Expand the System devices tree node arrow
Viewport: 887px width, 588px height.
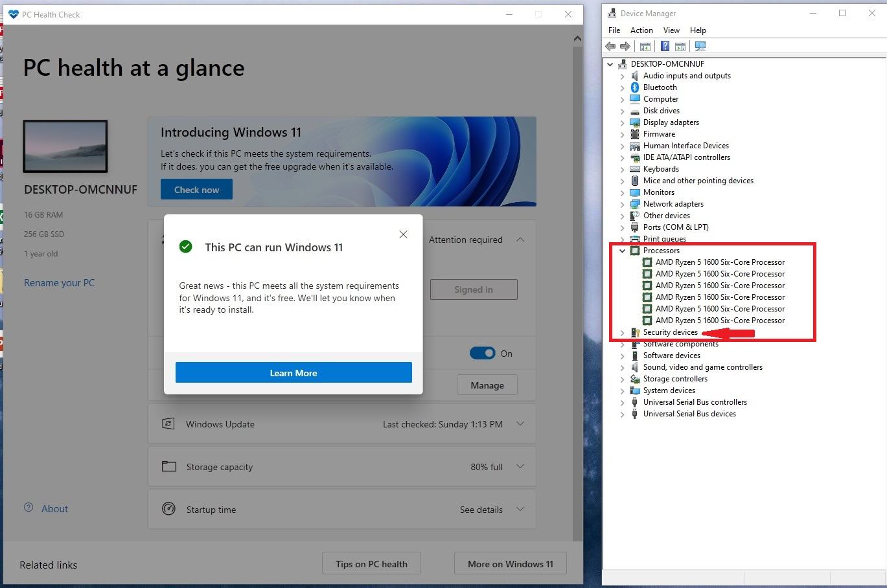tap(623, 390)
